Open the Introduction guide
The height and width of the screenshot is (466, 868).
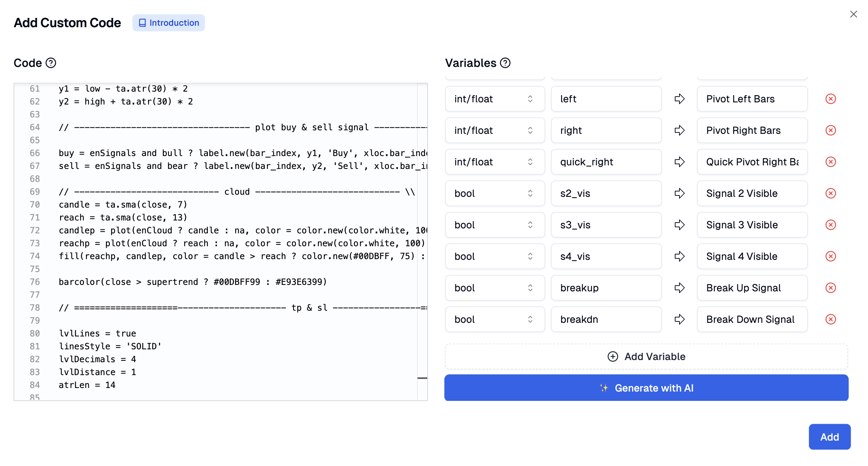click(x=169, y=23)
